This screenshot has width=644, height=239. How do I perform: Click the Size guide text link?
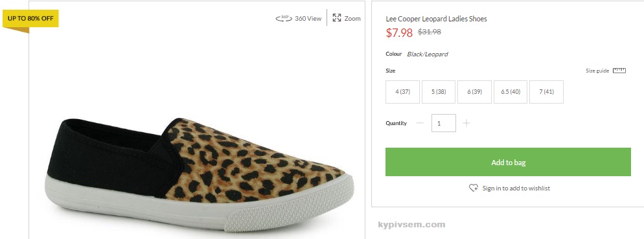click(x=597, y=71)
